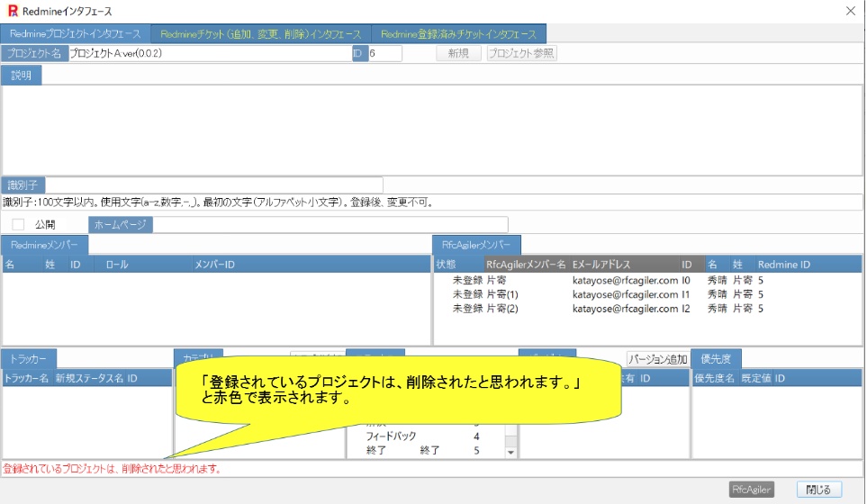The width and height of the screenshot is (867, 504).
Task: Click the トラッカー名 column header
Action: 26,379
